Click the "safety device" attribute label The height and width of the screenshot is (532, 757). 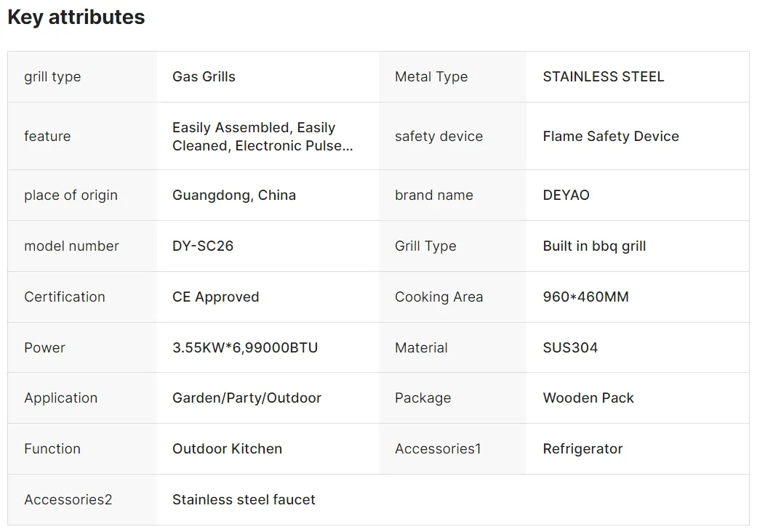point(438,137)
